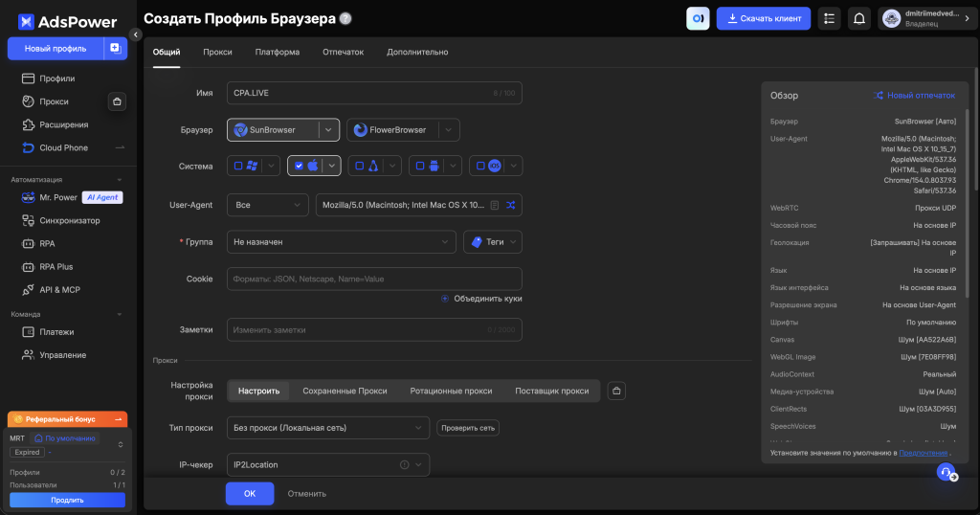
Task: Click Продлить subscription button
Action: tap(68, 500)
